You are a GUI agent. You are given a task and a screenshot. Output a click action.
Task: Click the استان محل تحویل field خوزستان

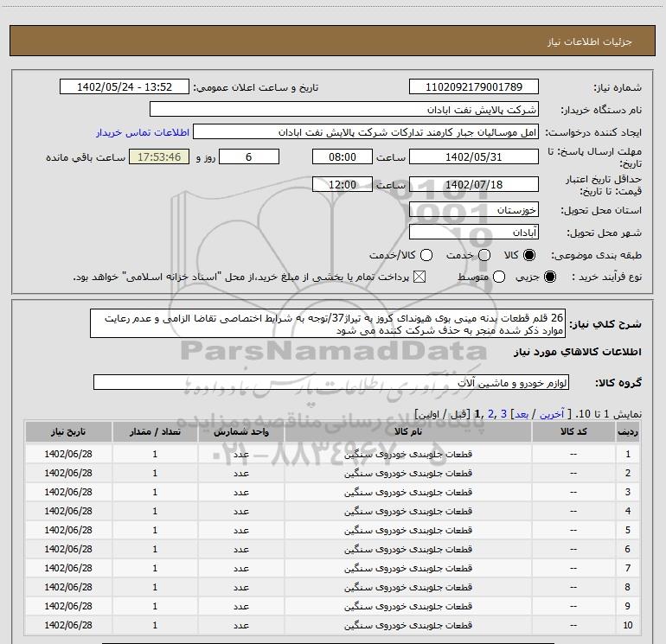473,210
